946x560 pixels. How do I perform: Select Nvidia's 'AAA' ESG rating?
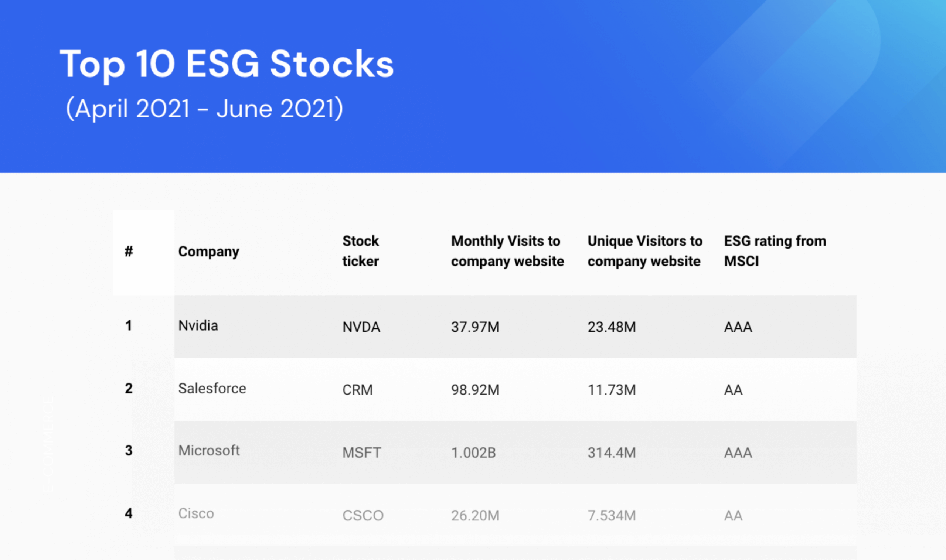(x=738, y=327)
